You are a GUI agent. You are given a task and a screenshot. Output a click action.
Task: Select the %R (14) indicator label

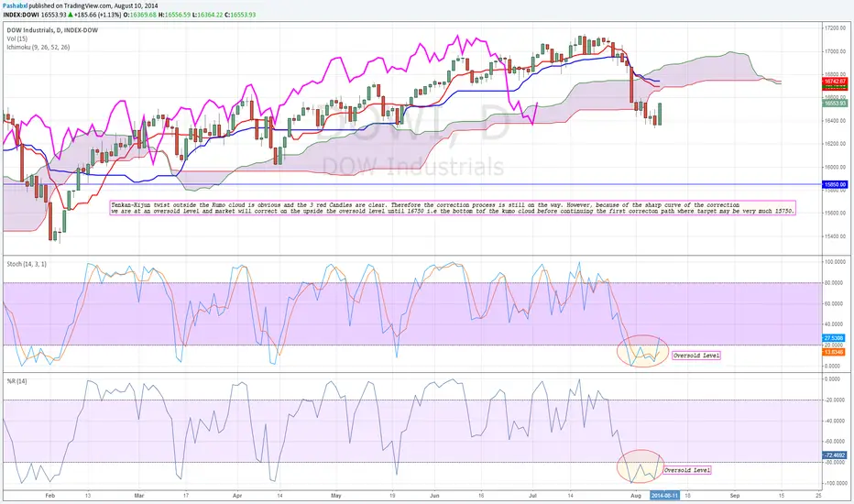point(16,381)
